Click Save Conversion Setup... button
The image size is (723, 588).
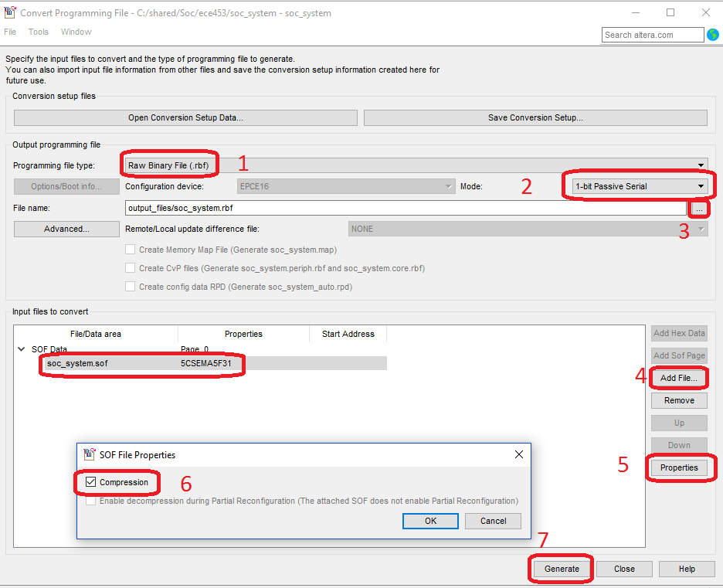click(x=535, y=117)
